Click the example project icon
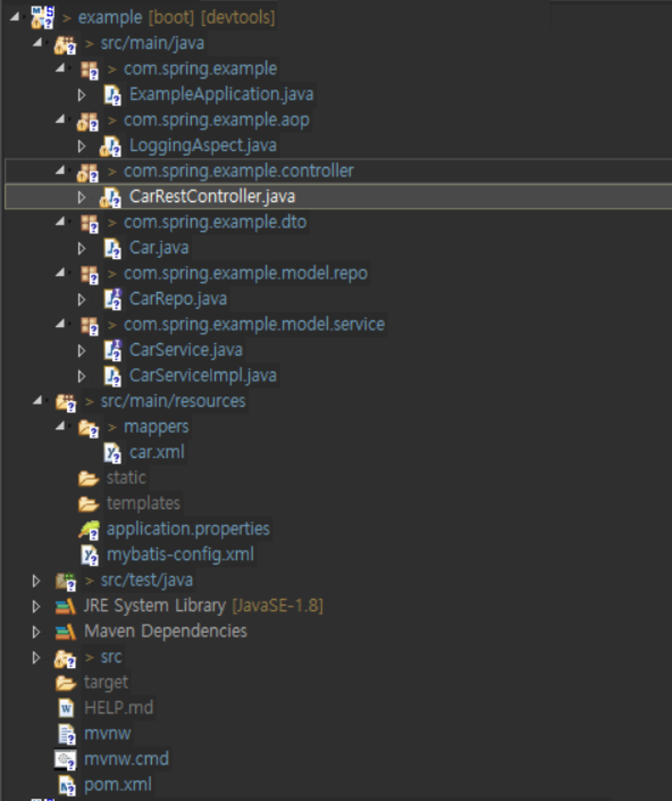The height and width of the screenshot is (801, 672). point(42,17)
